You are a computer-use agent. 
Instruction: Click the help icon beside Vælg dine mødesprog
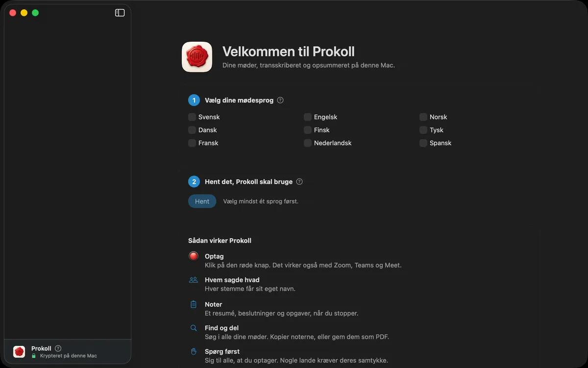coord(280,100)
